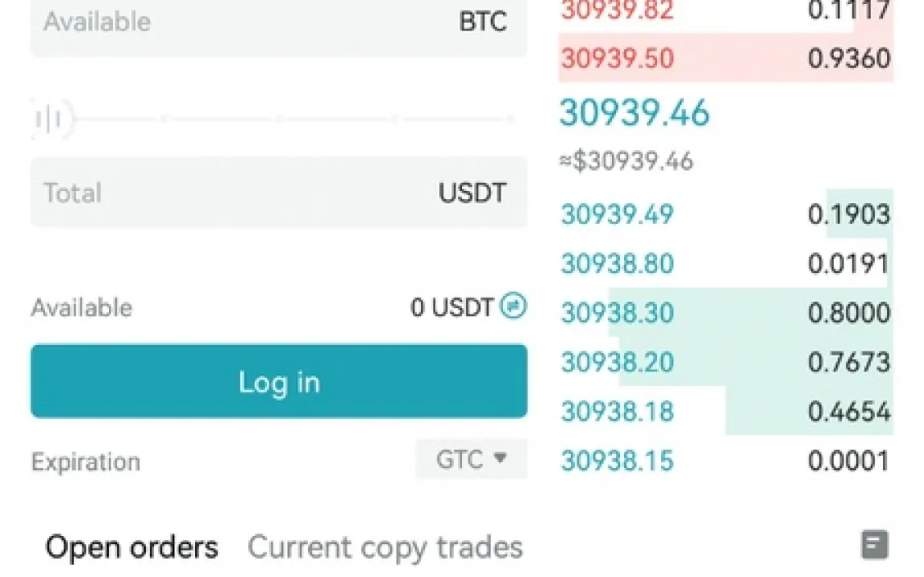Select the 30939.49 bid price
Viewport: 924px width, 577px height.
tap(617, 214)
